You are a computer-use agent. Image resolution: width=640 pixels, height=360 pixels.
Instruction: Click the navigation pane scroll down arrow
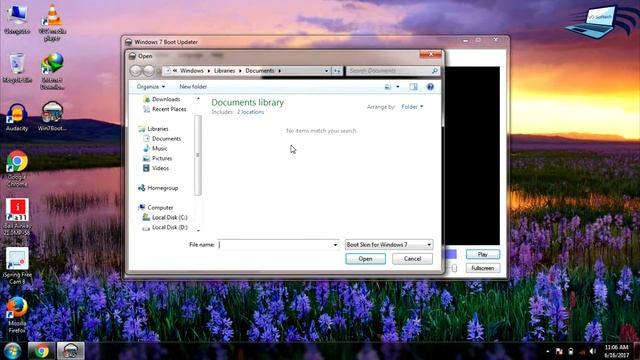click(198, 230)
